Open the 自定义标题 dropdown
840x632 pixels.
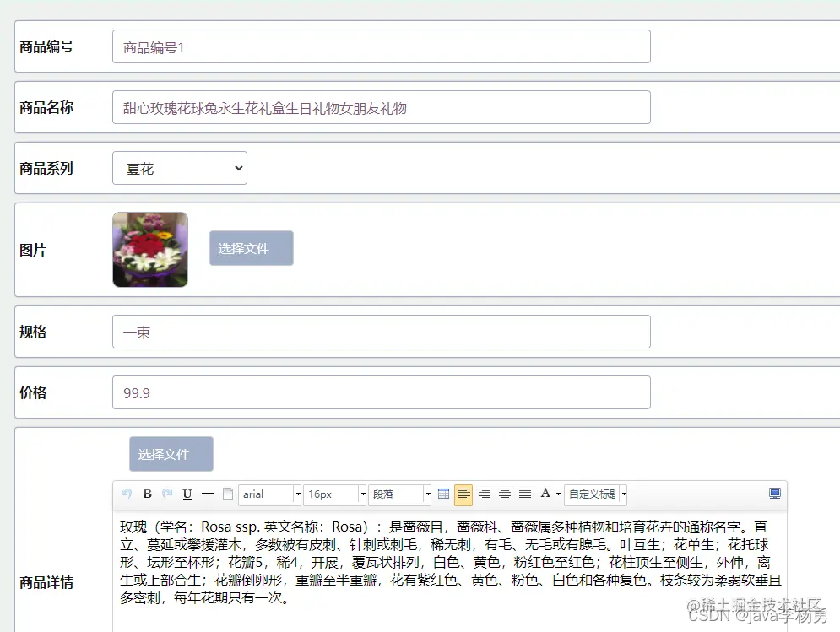click(596, 494)
